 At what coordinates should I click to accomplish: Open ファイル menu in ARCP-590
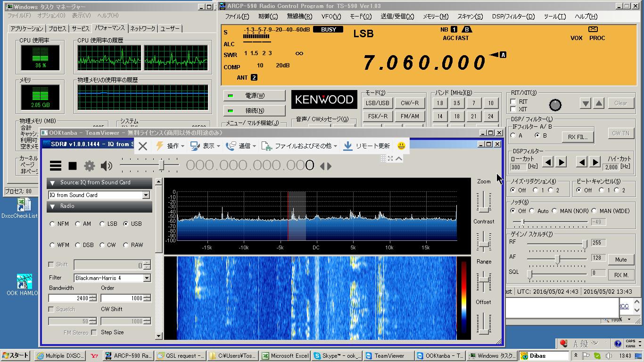(x=237, y=16)
